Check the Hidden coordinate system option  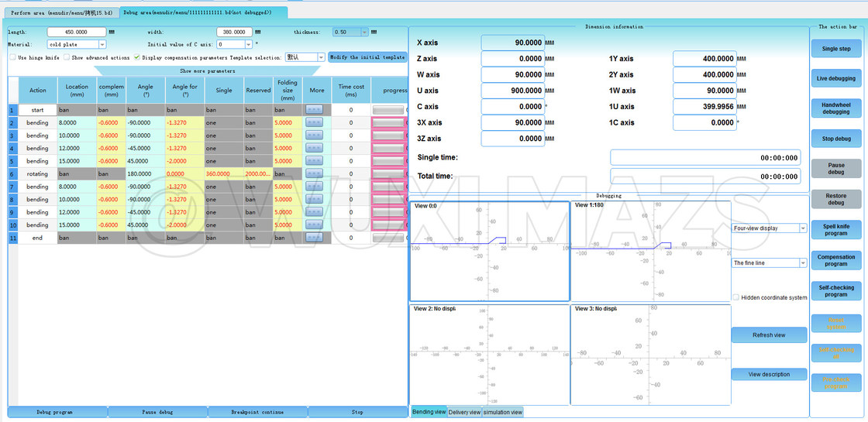point(735,297)
